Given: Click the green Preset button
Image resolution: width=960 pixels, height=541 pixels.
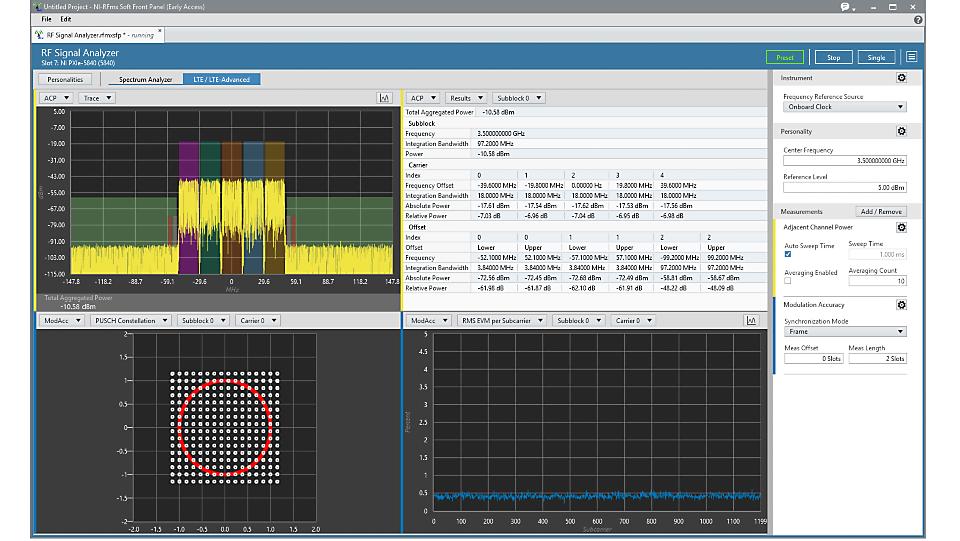Looking at the screenshot, I should [x=785, y=57].
